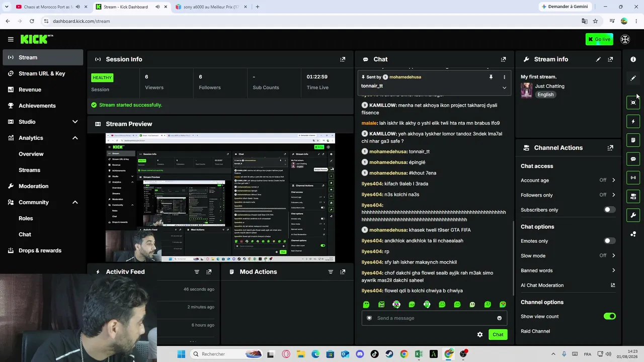Unpin the pinned chat message
This screenshot has height=362, width=644.
(491, 77)
